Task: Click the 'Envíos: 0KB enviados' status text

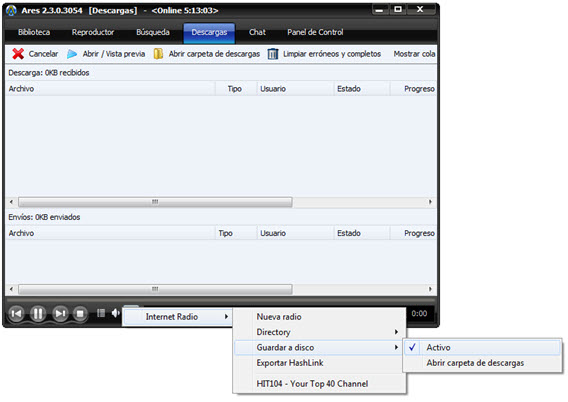Action: (44, 217)
